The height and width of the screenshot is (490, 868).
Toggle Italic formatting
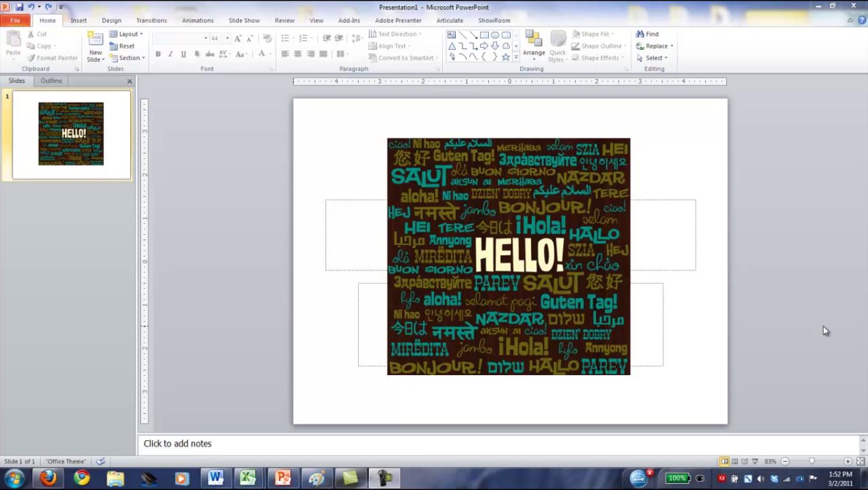[170, 54]
